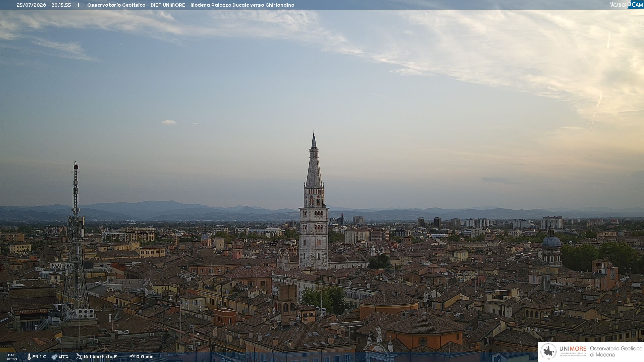Click the wind vane icon
Viewport: 644px width, 362px height.
79,357
